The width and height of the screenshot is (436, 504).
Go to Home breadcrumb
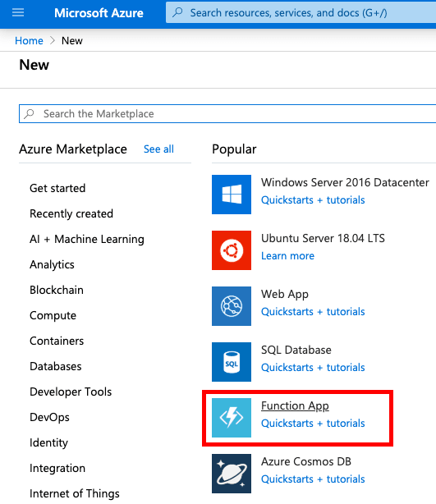coord(29,41)
